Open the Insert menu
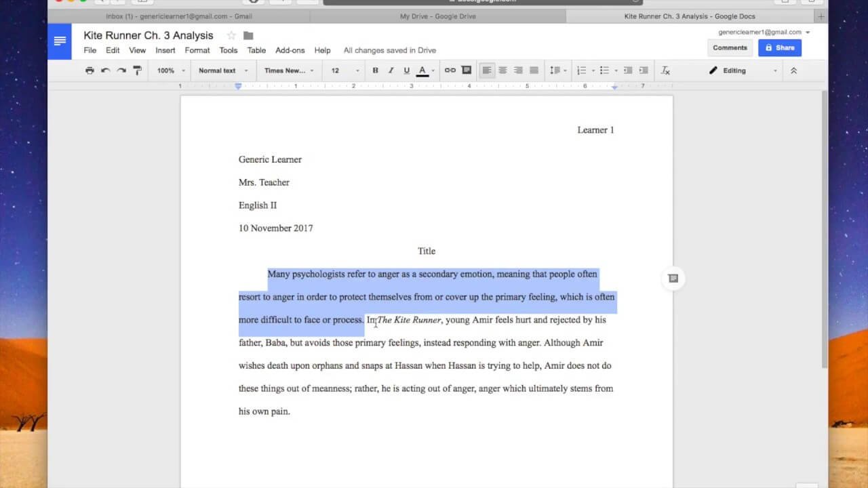The width and height of the screenshot is (868, 488). coord(165,50)
